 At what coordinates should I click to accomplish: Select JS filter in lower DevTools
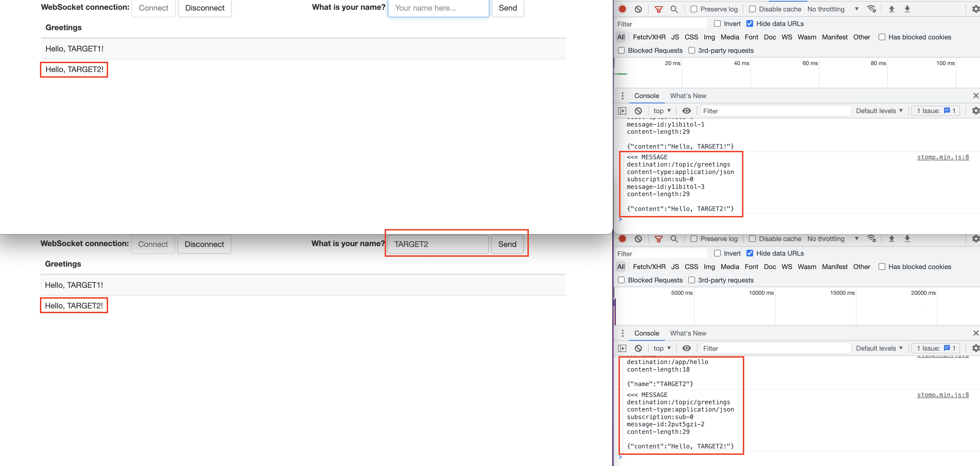(x=675, y=267)
